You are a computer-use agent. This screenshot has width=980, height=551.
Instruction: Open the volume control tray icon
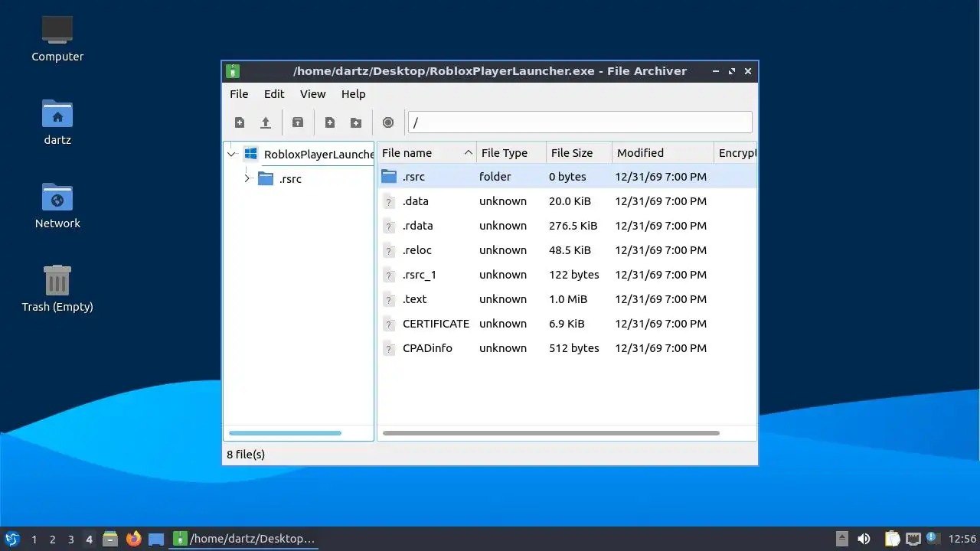pos(864,539)
